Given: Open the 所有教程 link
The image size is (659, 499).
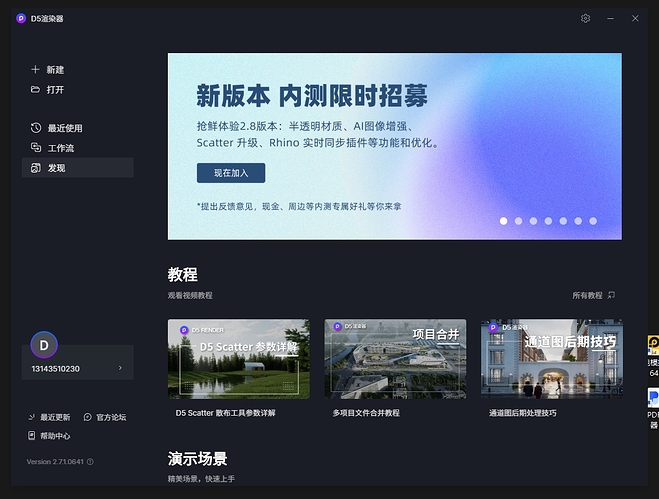Looking at the screenshot, I should point(587,296).
